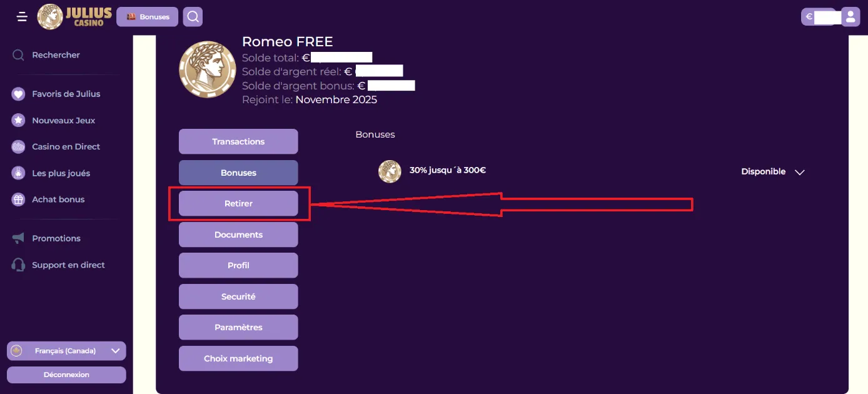Open the user account avatar icon
The image size is (868, 394).
tap(850, 17)
